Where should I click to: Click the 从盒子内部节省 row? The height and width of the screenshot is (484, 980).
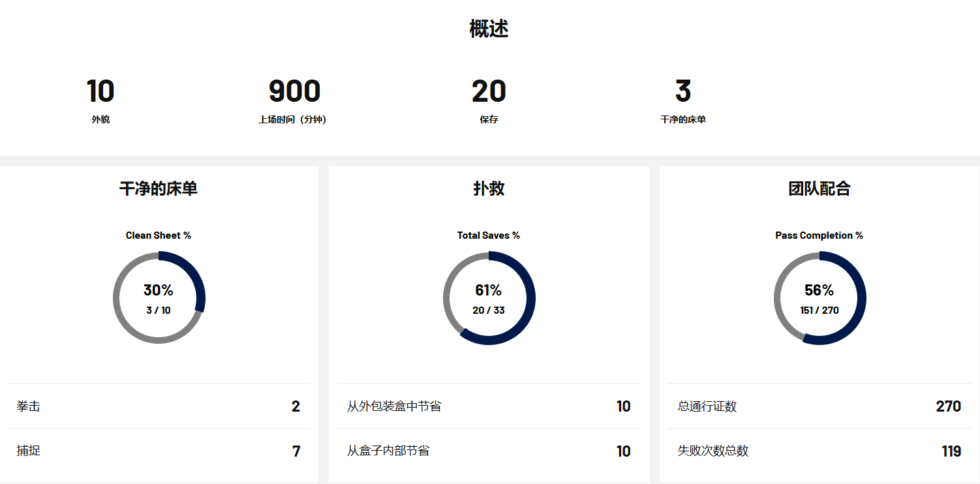(489, 451)
